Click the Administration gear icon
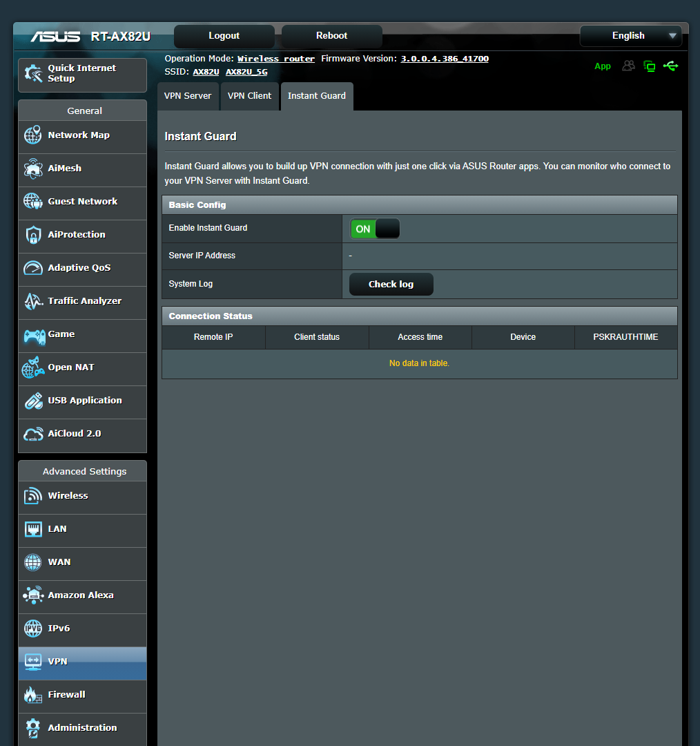 coord(33,728)
